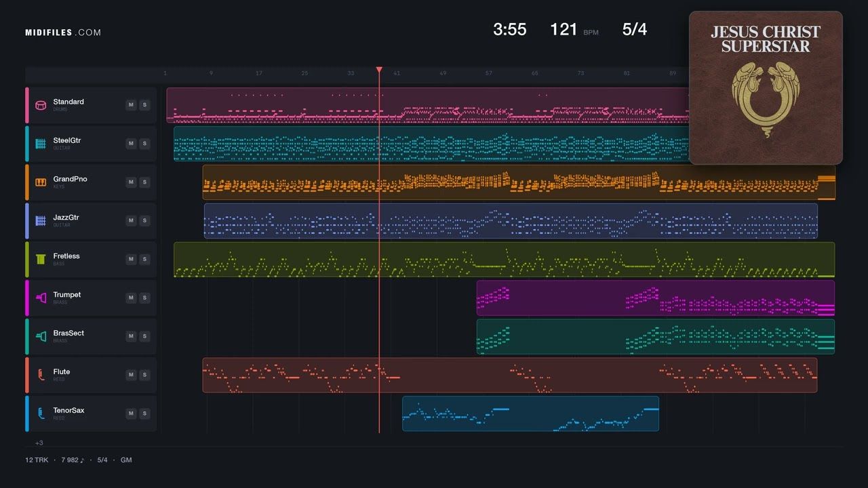This screenshot has height=488, width=868.
Task: Click the BrasSect brass track icon
Action: pos(41,336)
